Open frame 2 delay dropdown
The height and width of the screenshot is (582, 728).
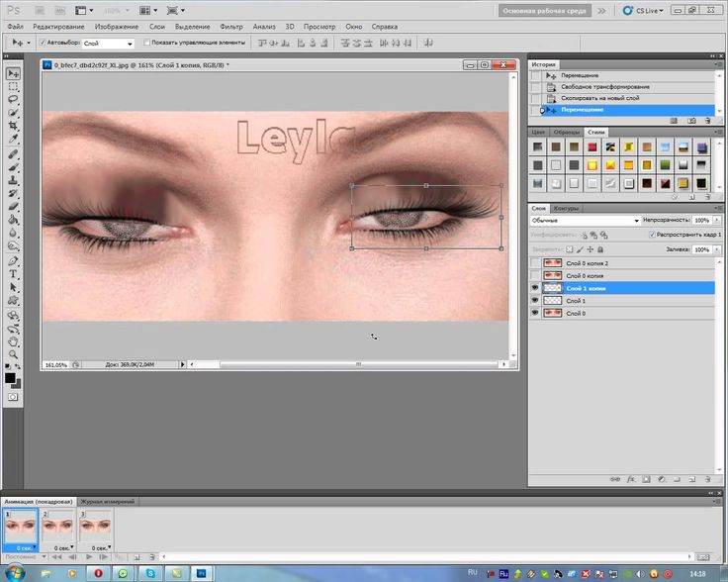[72, 547]
